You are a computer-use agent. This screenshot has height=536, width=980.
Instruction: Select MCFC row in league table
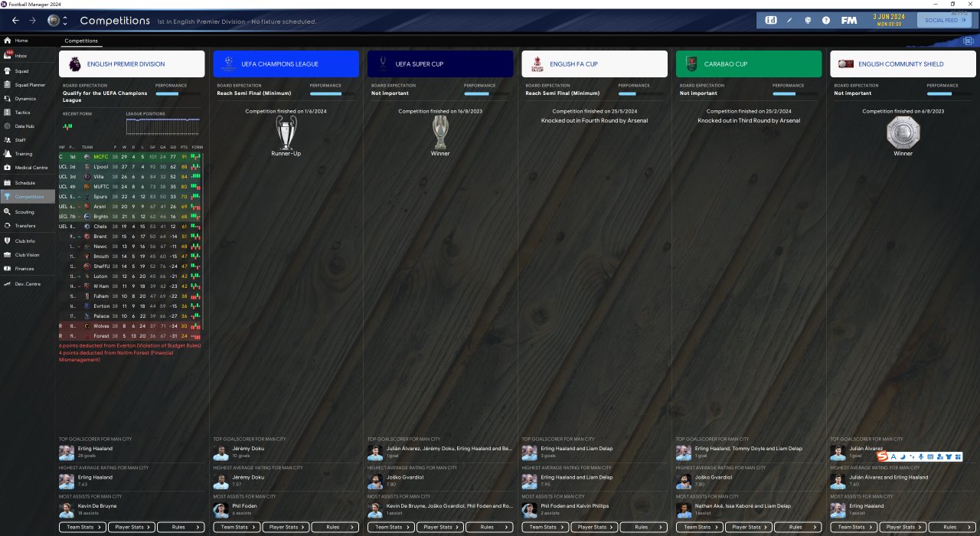(x=131, y=157)
